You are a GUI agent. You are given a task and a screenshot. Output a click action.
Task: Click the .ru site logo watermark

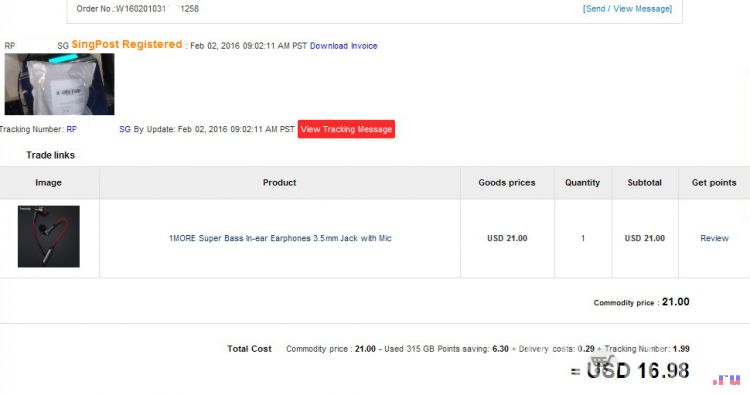(727, 380)
